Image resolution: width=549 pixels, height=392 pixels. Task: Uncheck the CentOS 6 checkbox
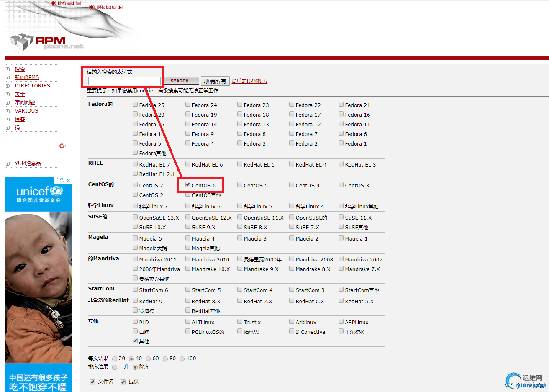(188, 184)
